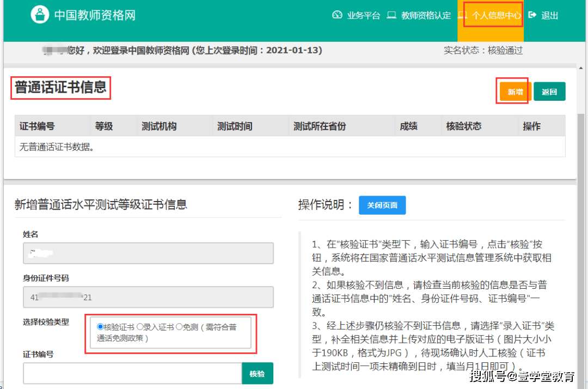Select the 核验证书 radio option
The image size is (588, 389).
[100, 327]
